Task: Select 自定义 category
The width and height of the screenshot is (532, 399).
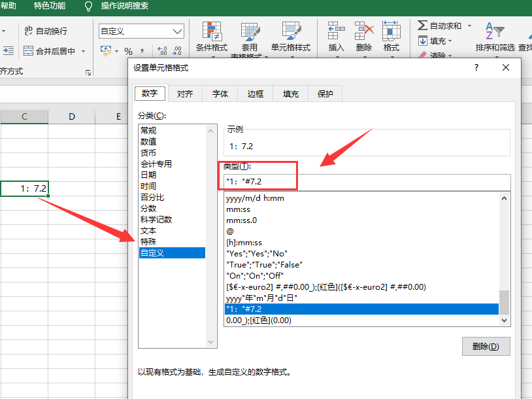Action: 172,253
